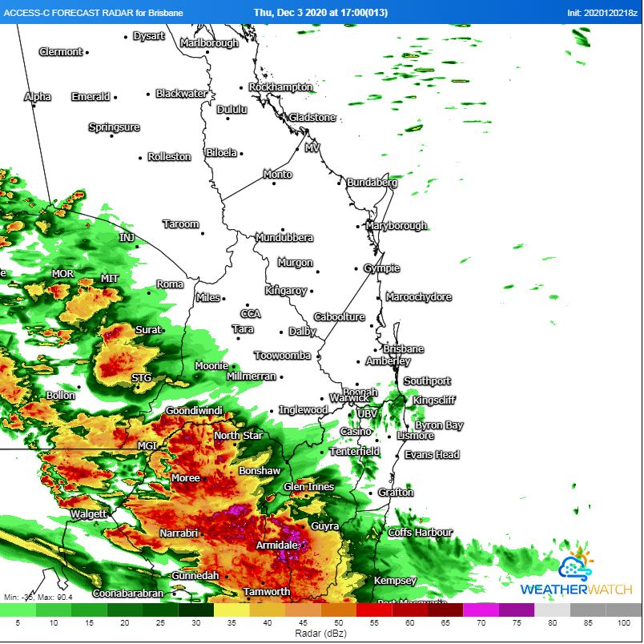This screenshot has width=644, height=644.
Task: Click the "Min: -35, Max: 90.4" readout
Action: pos(38,597)
